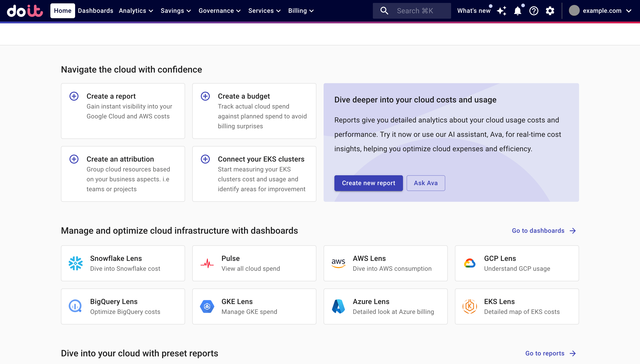Follow the Go to reports link
Screen dimensions: 640x364
pos(545,353)
